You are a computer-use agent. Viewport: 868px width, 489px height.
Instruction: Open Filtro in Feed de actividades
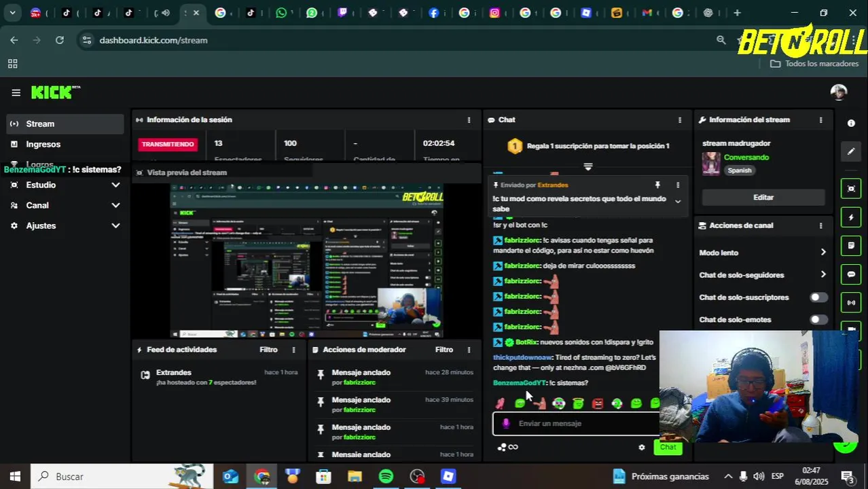tap(268, 350)
